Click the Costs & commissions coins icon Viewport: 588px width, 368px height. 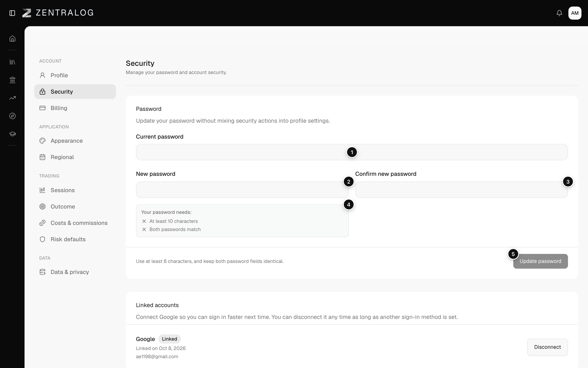(42, 223)
